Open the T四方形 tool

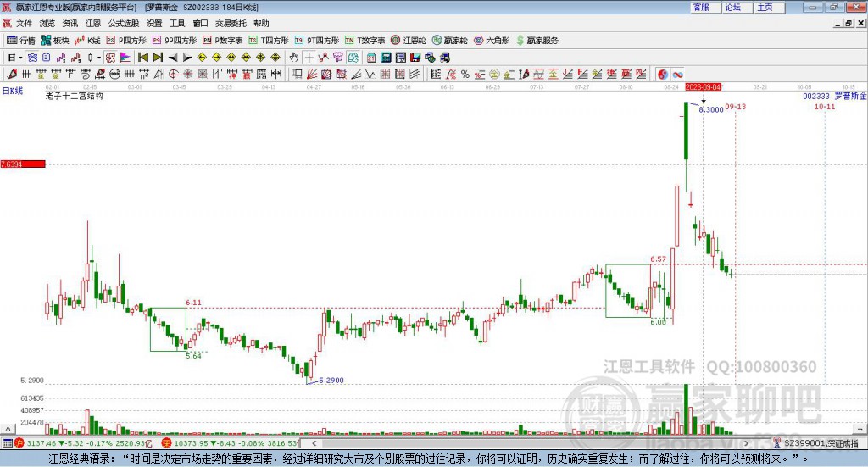pyautogui.click(x=269, y=41)
